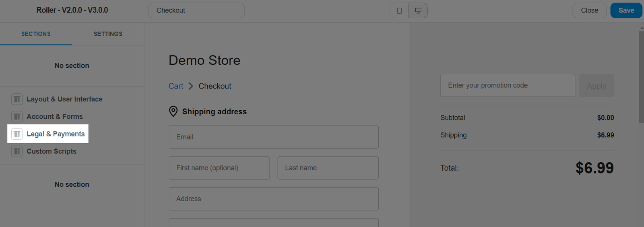Open the SECTIONS tab

coord(36,34)
